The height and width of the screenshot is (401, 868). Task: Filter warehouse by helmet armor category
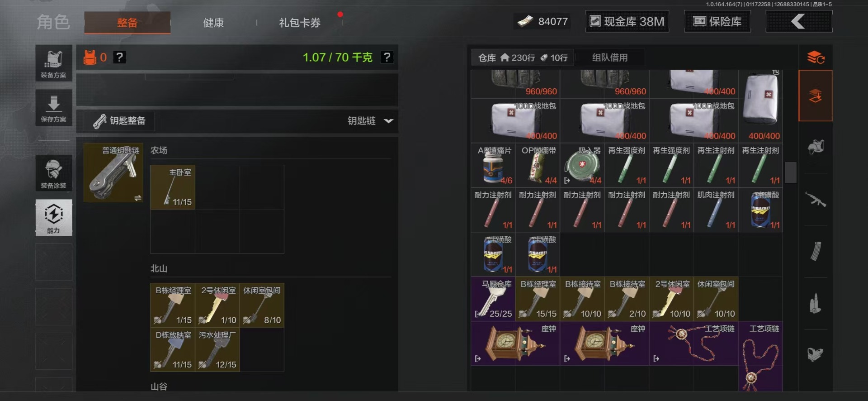816,147
